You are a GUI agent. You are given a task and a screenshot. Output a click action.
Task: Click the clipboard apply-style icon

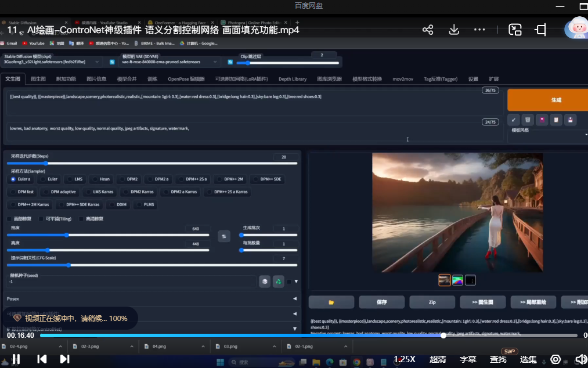point(556,120)
